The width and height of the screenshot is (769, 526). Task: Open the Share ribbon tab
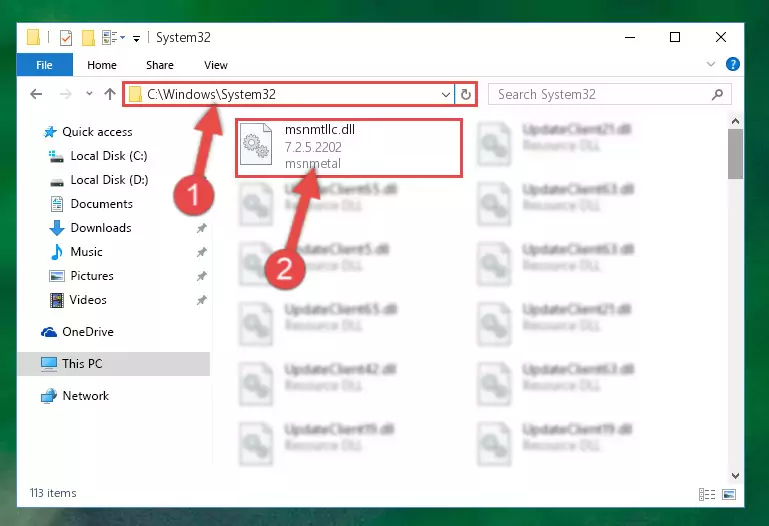159,65
